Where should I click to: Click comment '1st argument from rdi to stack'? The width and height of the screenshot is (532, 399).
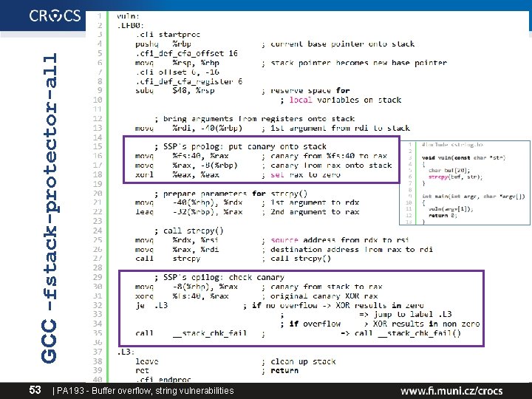pos(340,129)
